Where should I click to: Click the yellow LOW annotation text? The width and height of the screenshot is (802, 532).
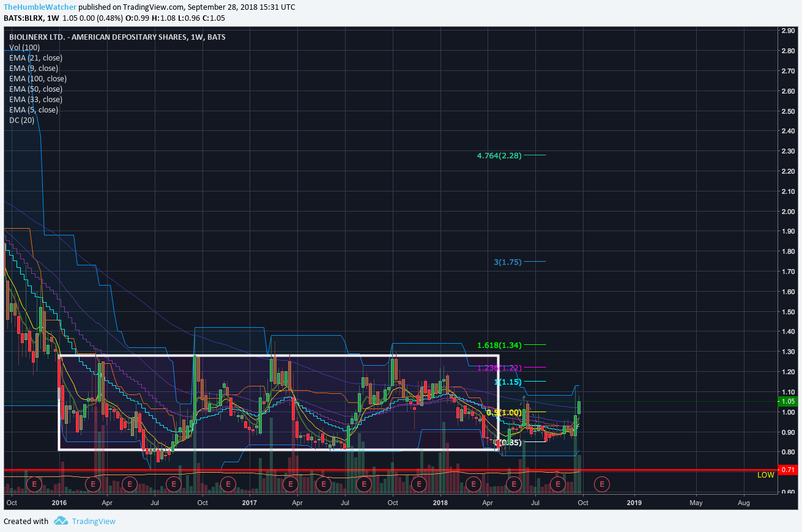[765, 475]
